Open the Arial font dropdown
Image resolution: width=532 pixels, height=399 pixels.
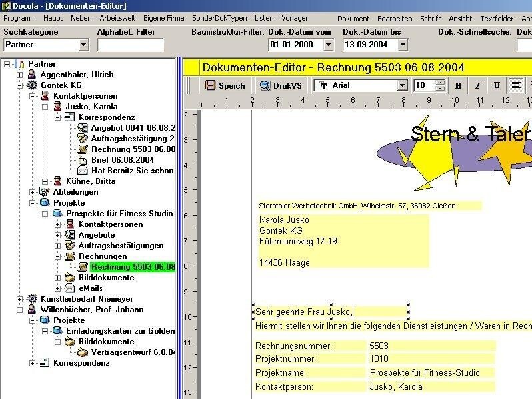(402, 85)
